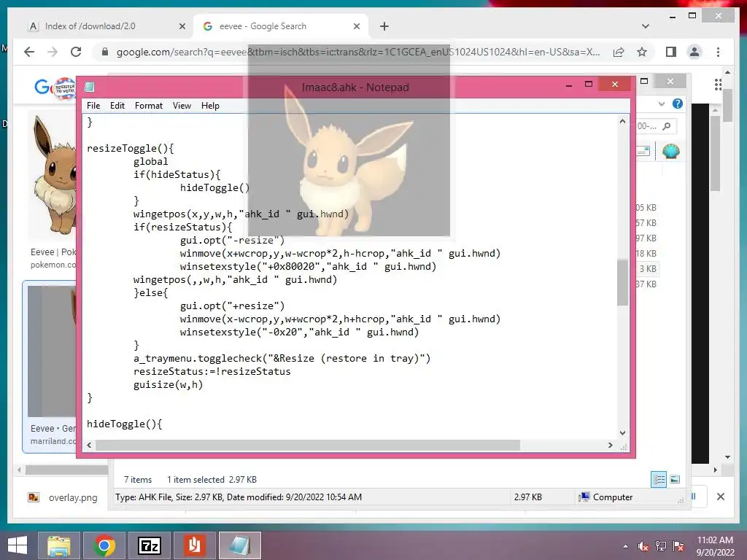This screenshot has height=560, width=747.
Task: Open the red H app in taskbar
Action: tap(194, 545)
